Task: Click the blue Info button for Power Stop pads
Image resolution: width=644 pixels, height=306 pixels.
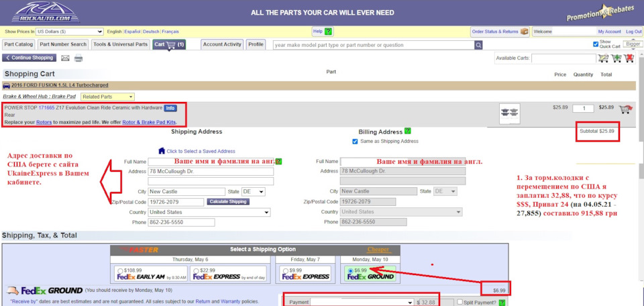Action: point(170,108)
